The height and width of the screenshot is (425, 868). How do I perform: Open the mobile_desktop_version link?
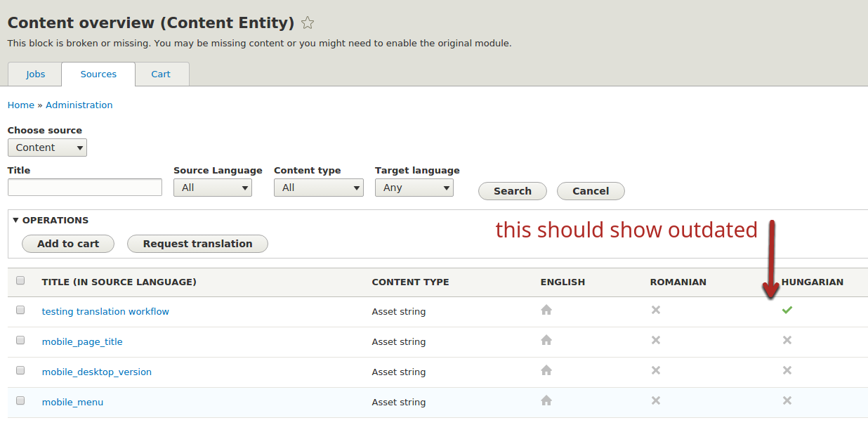coord(96,371)
